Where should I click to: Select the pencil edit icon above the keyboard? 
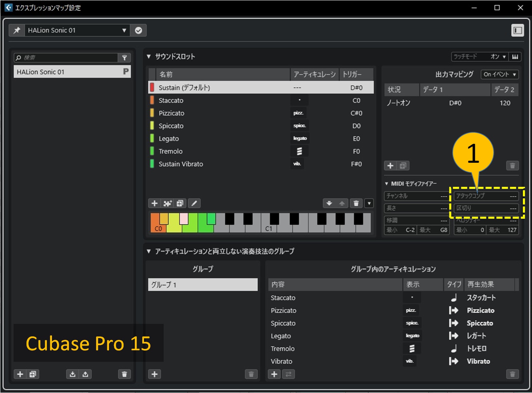pos(194,203)
